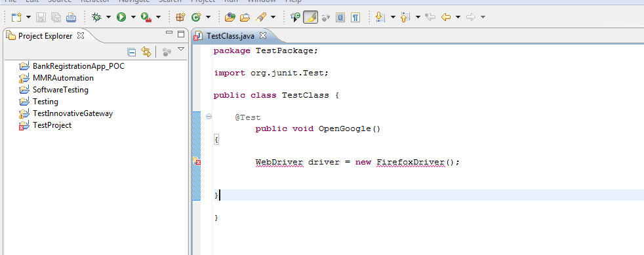Click the New Java Class icon
This screenshot has width=644, height=255.
point(196,17)
